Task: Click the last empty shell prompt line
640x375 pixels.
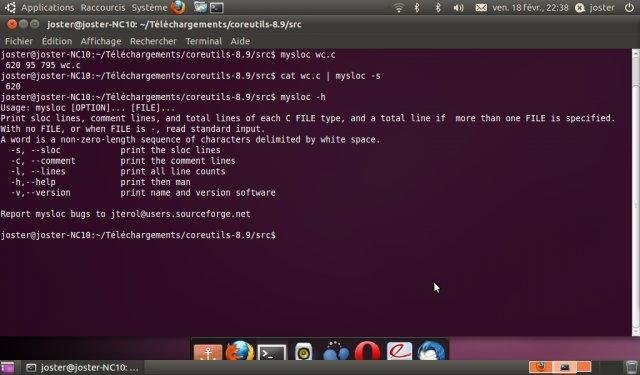Action: coord(138,235)
